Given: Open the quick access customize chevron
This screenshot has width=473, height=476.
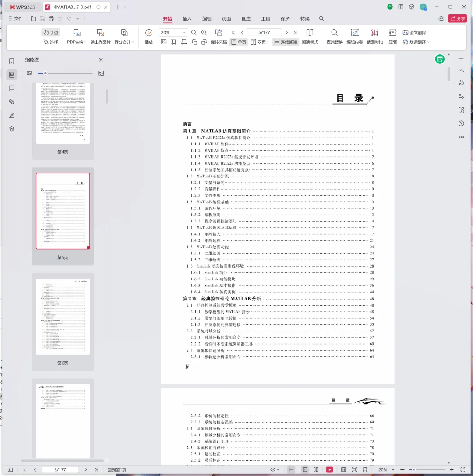Looking at the screenshot, I should (x=78, y=18).
